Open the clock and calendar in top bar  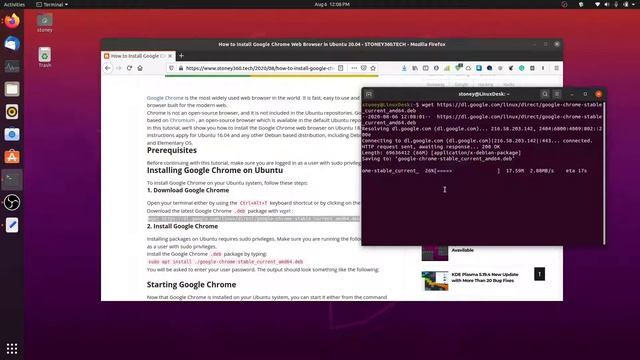click(x=332, y=4)
